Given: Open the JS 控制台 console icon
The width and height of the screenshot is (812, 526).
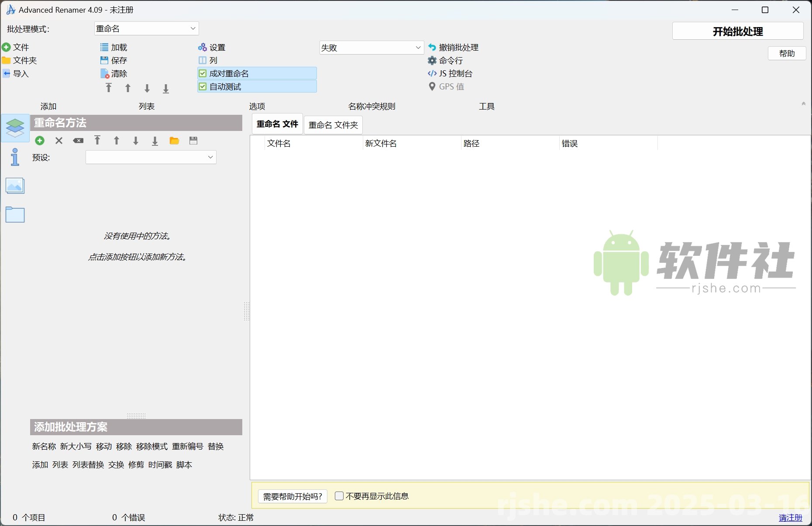Looking at the screenshot, I should (x=431, y=73).
